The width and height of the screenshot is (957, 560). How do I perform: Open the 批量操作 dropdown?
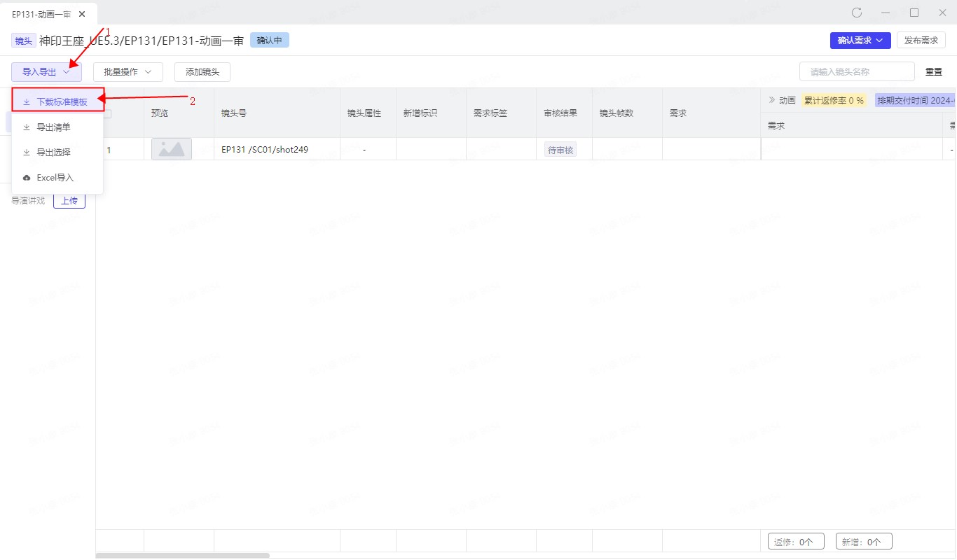pos(128,72)
